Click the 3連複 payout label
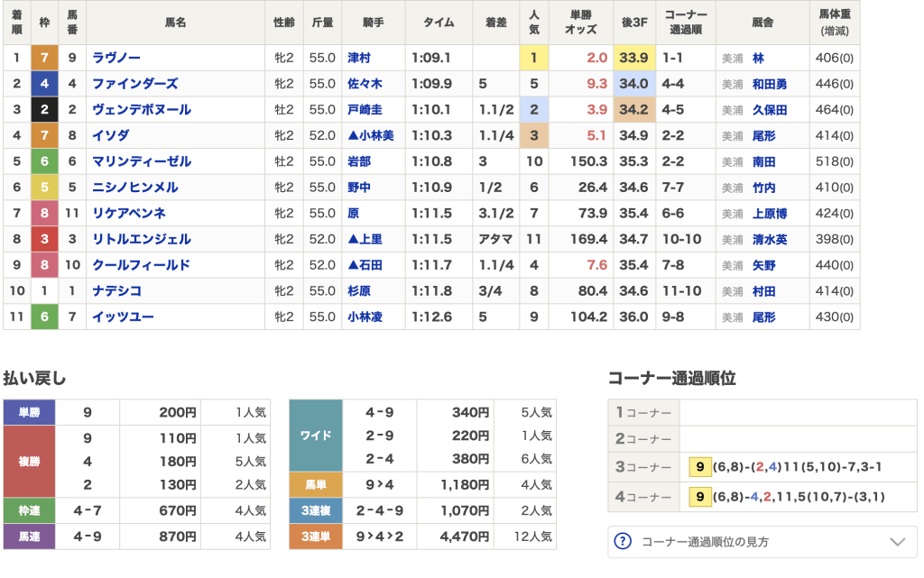 tap(316, 511)
